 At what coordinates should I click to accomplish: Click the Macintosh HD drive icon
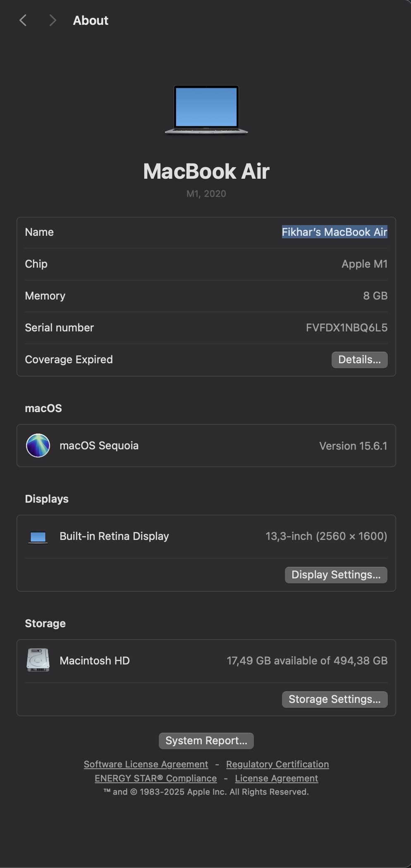tap(38, 660)
